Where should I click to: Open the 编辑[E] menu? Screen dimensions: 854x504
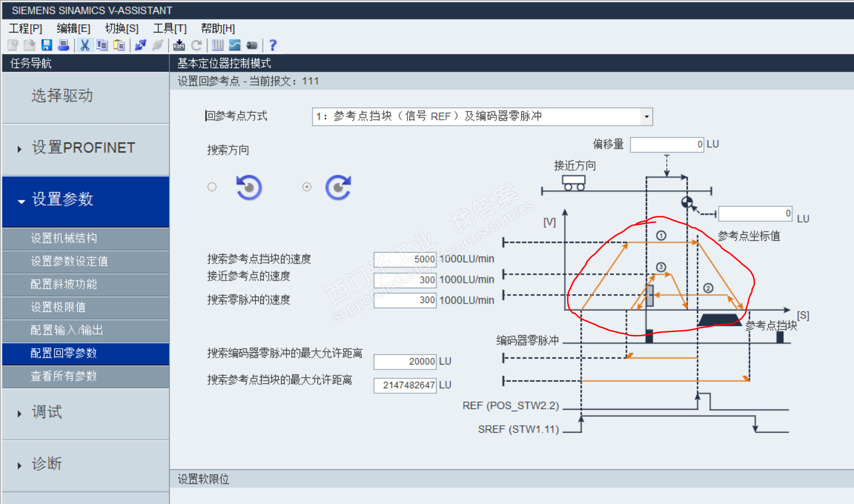74,28
